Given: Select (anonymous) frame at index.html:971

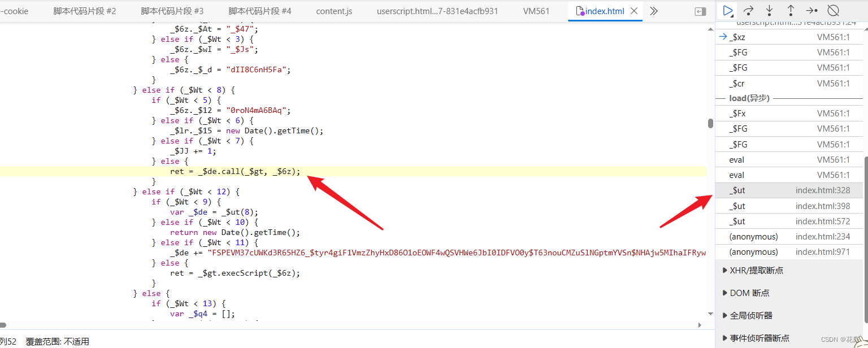Looking at the screenshot, I should click(789, 252).
